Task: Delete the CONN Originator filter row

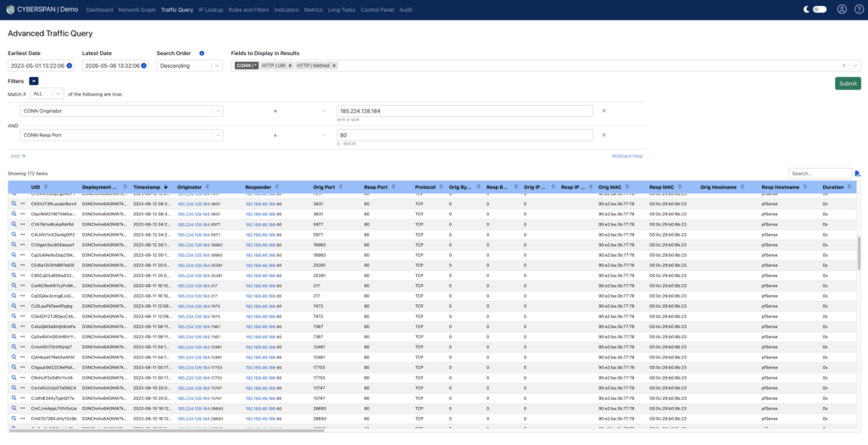Action: click(604, 111)
